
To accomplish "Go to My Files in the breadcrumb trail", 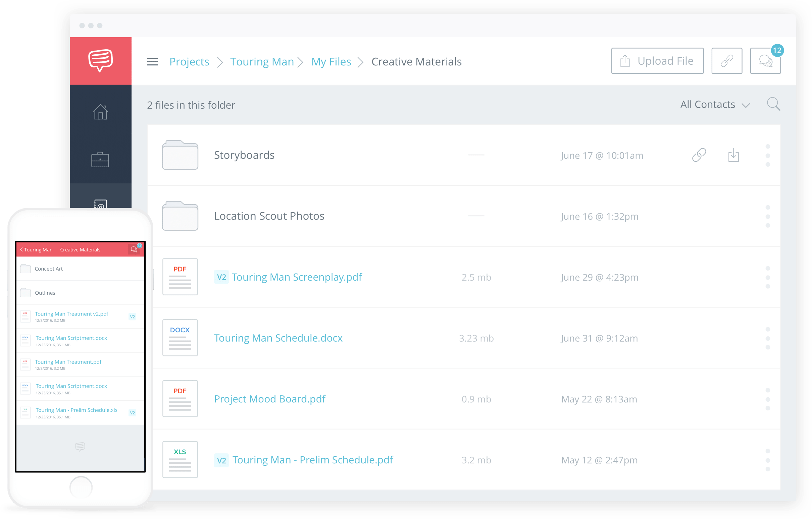I will [x=331, y=62].
